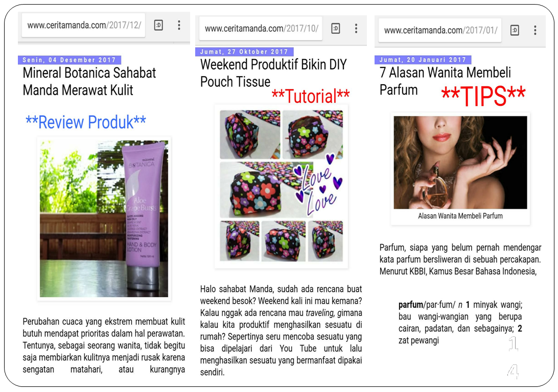Open Mineral Botanica hand lotion photo
Screen dimensions: 558x392
point(104,218)
